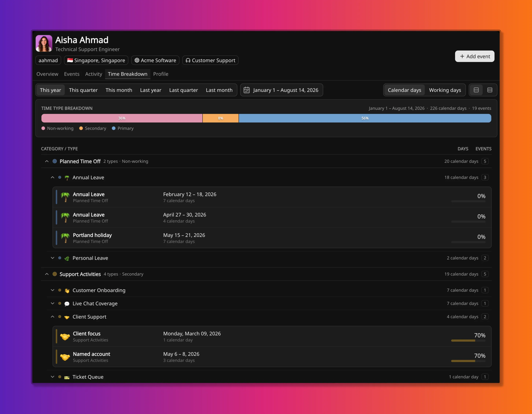Open the Profile tab
This screenshot has height=414, width=532.
click(161, 74)
